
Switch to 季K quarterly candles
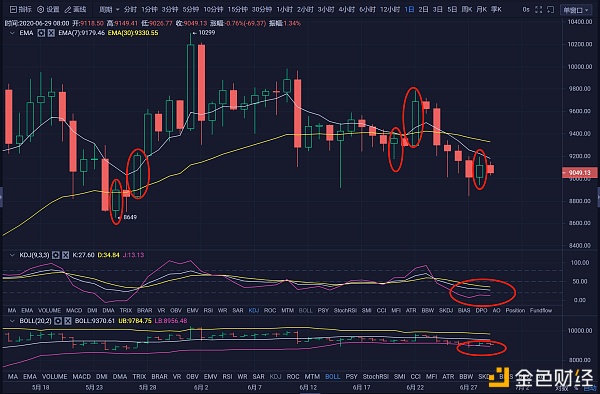point(496,9)
